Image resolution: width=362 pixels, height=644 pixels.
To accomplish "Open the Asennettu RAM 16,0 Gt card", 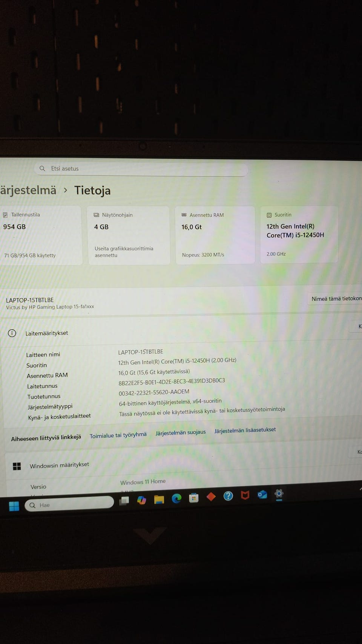I will [x=215, y=235].
